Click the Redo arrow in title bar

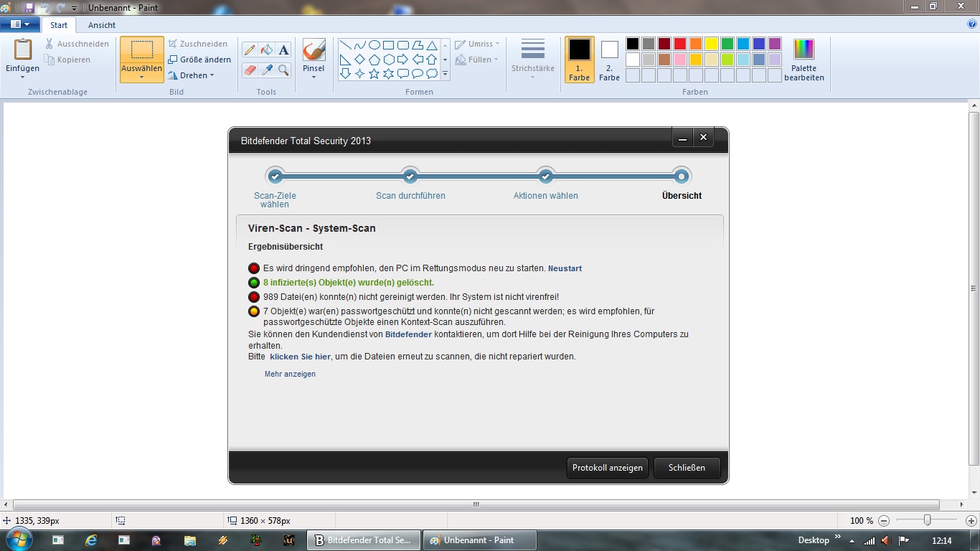point(61,8)
